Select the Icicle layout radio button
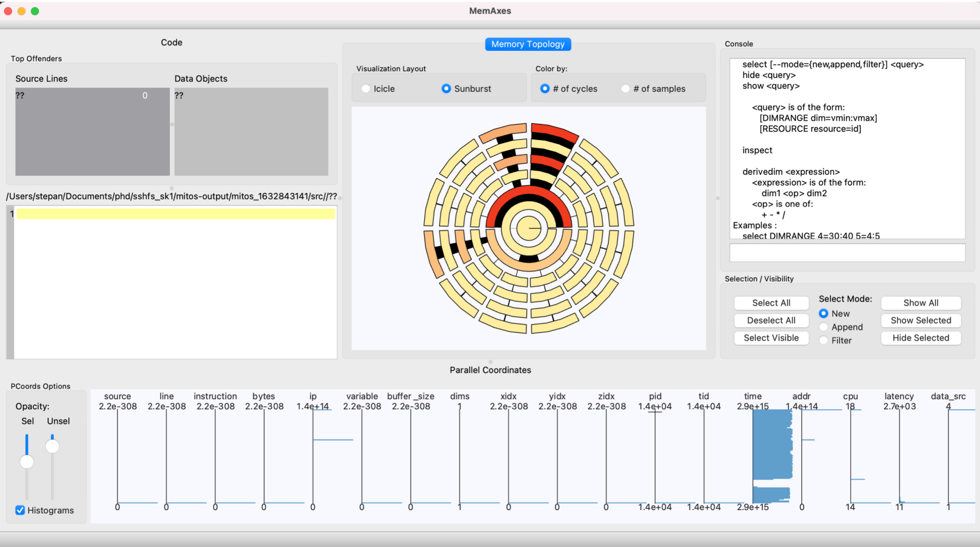The width and height of the screenshot is (980, 547). tap(366, 89)
